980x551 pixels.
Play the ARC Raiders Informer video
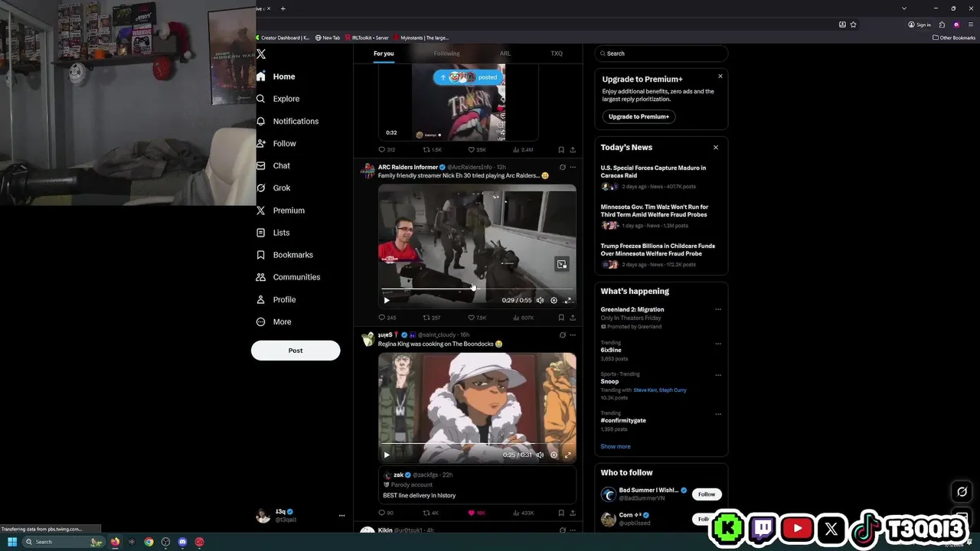point(387,301)
